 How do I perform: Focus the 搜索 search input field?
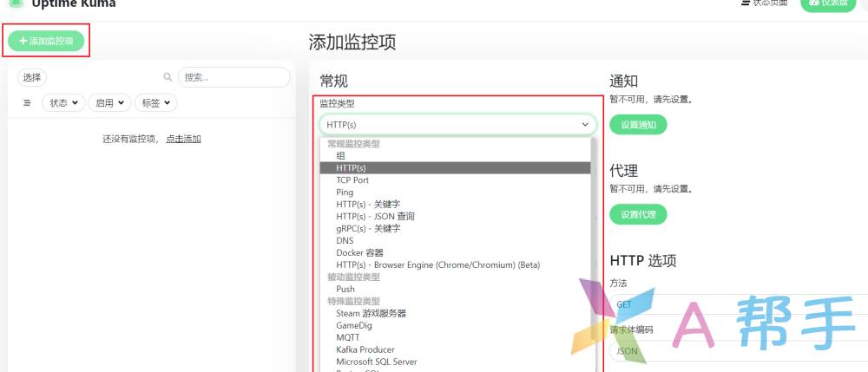point(233,77)
